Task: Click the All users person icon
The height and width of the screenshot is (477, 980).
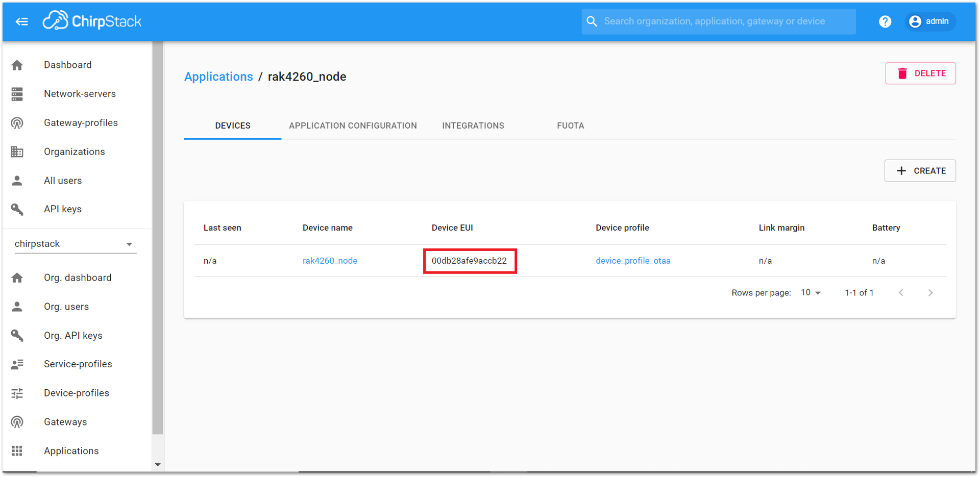Action: [17, 181]
